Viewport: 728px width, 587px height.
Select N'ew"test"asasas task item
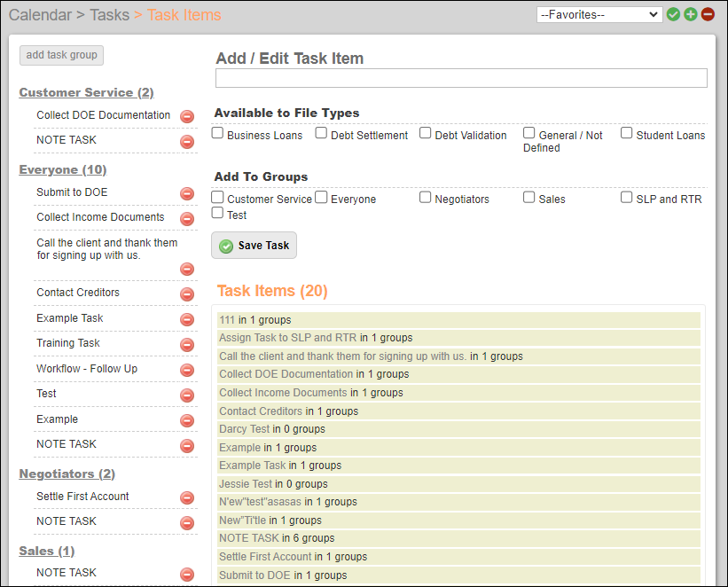click(x=458, y=502)
